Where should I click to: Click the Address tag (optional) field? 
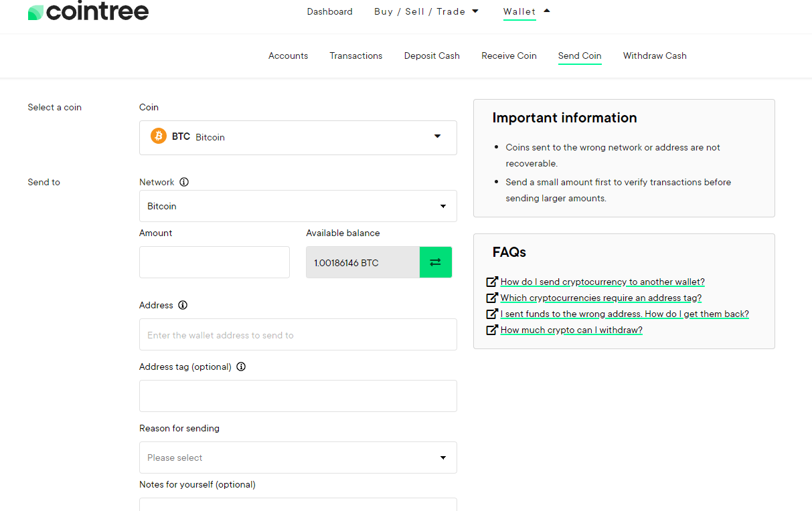[298, 396]
